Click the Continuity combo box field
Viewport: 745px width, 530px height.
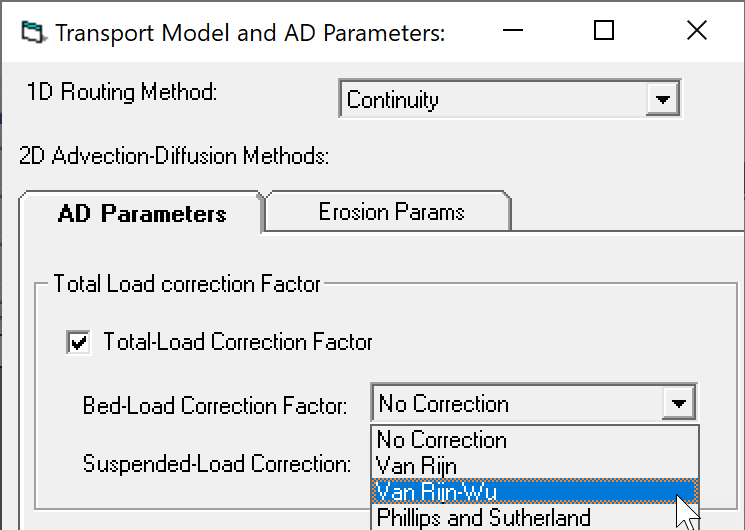(510, 99)
